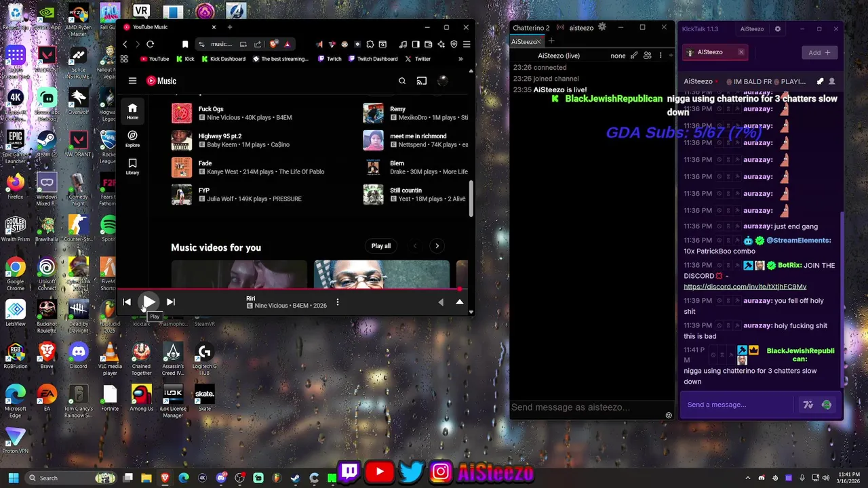Open the Twitter bookmark

tap(418, 59)
